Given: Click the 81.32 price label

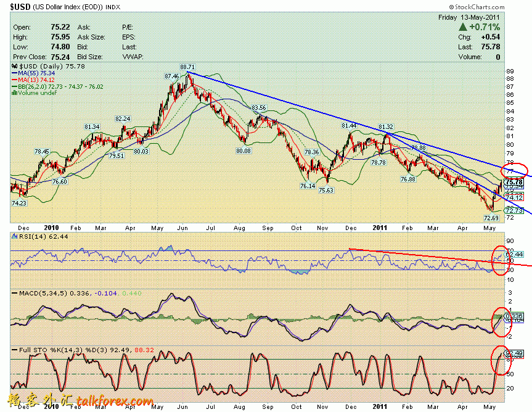Looking at the screenshot, I should pyautogui.click(x=386, y=126).
